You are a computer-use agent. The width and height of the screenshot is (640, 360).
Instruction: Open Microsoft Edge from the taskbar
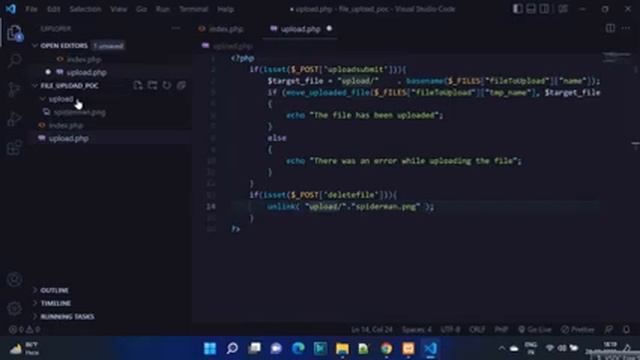298,348
